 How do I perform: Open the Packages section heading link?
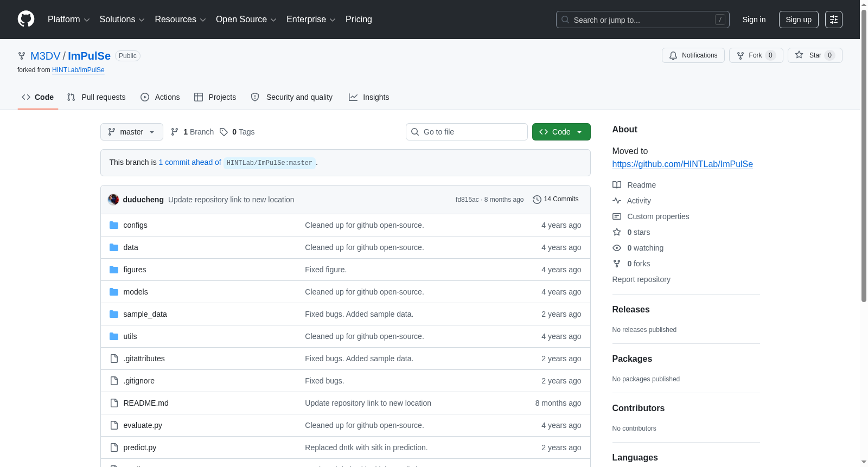pos(632,359)
